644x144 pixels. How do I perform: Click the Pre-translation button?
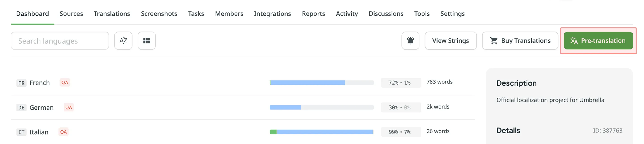coord(598,41)
